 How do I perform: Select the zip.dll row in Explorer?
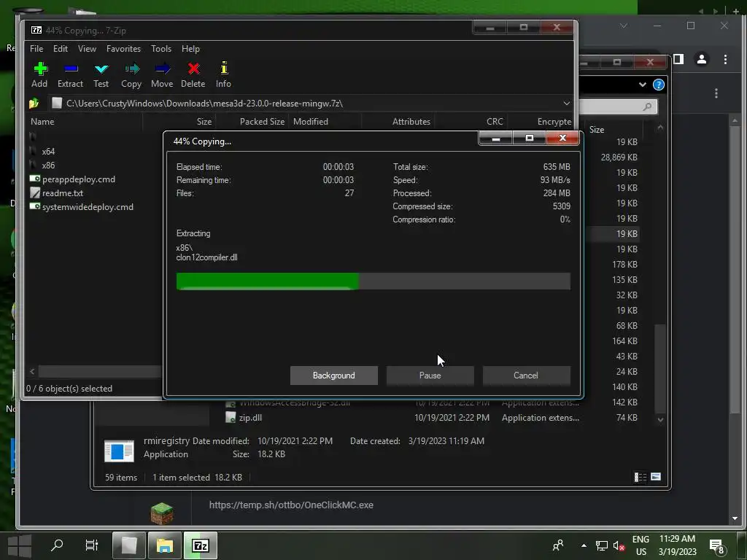point(431,417)
